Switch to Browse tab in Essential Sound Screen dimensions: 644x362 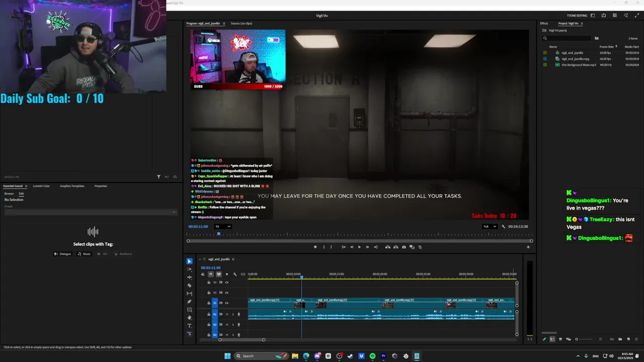point(9,194)
